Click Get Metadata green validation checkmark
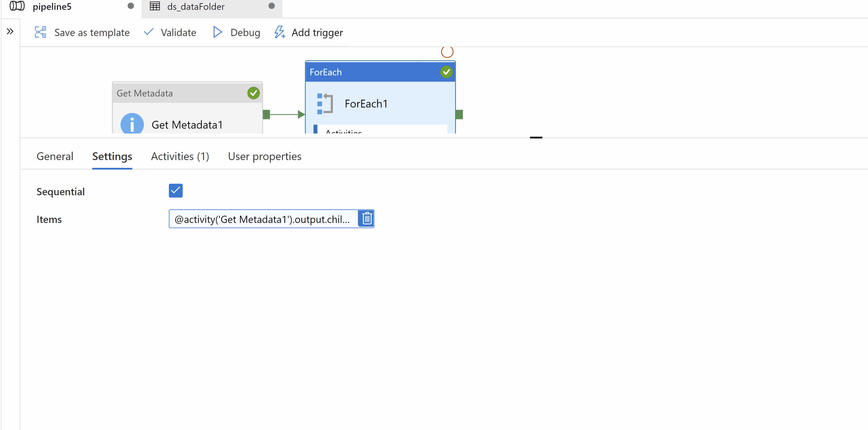The image size is (868, 430). click(253, 93)
